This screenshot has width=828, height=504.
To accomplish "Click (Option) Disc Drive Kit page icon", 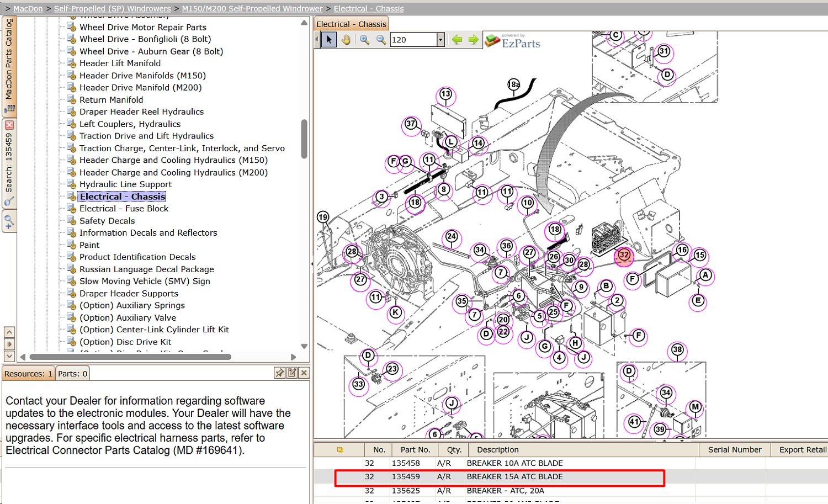I will pos(72,342).
